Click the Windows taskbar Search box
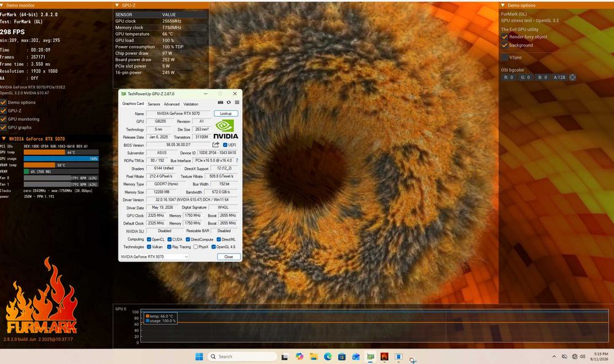This screenshot has width=614, height=364. pyautogui.click(x=242, y=357)
